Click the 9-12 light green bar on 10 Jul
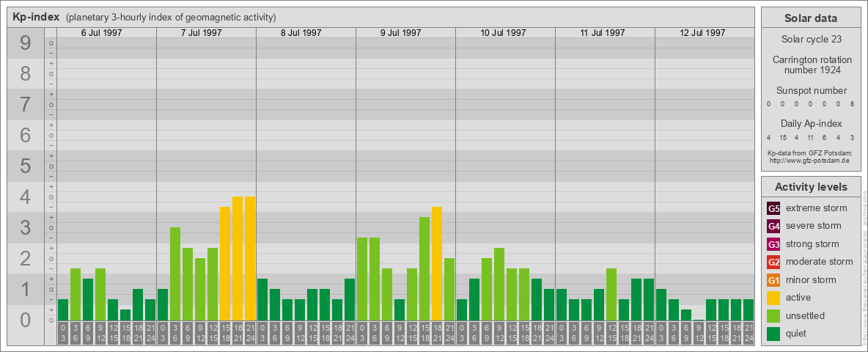 499,284
